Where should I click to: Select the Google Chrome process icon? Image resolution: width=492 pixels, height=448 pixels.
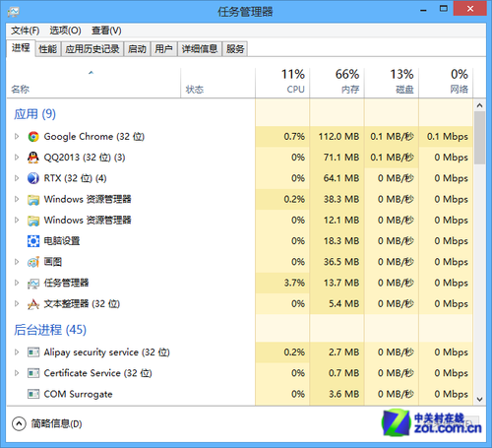[33, 137]
